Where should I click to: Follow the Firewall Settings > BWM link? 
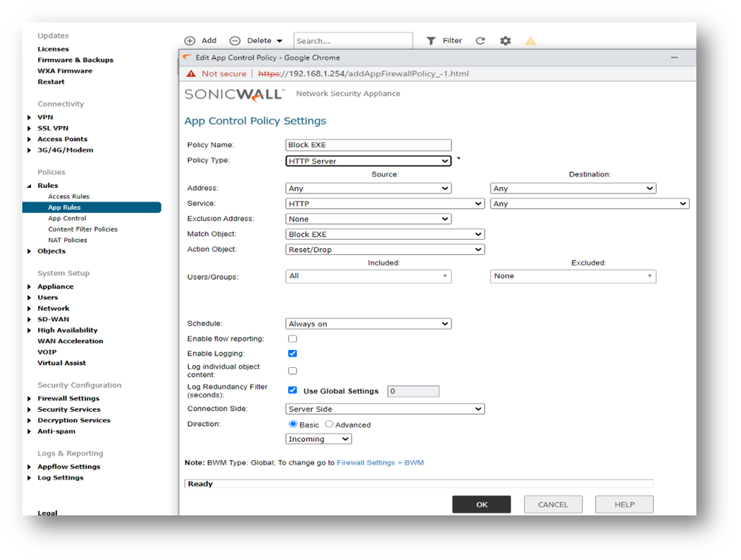380,463
